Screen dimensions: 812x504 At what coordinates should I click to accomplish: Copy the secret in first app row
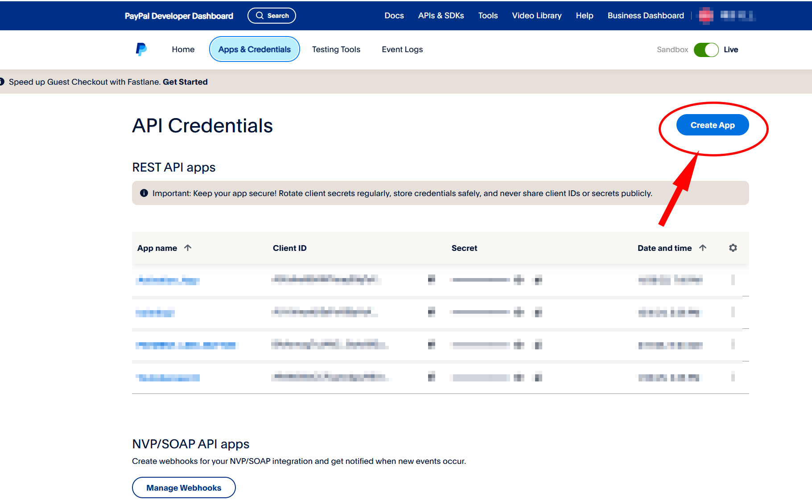point(538,280)
